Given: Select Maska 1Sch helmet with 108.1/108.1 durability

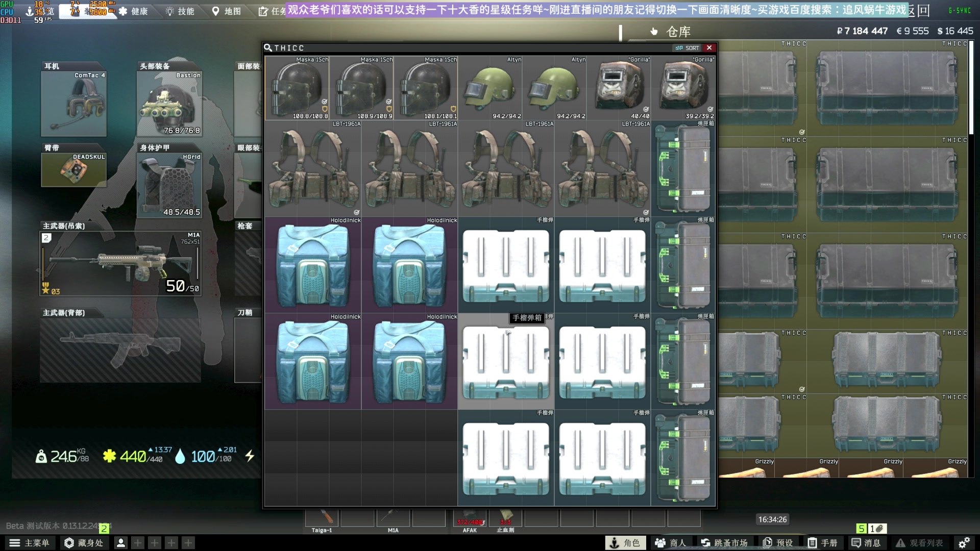Looking at the screenshot, I should [426, 88].
